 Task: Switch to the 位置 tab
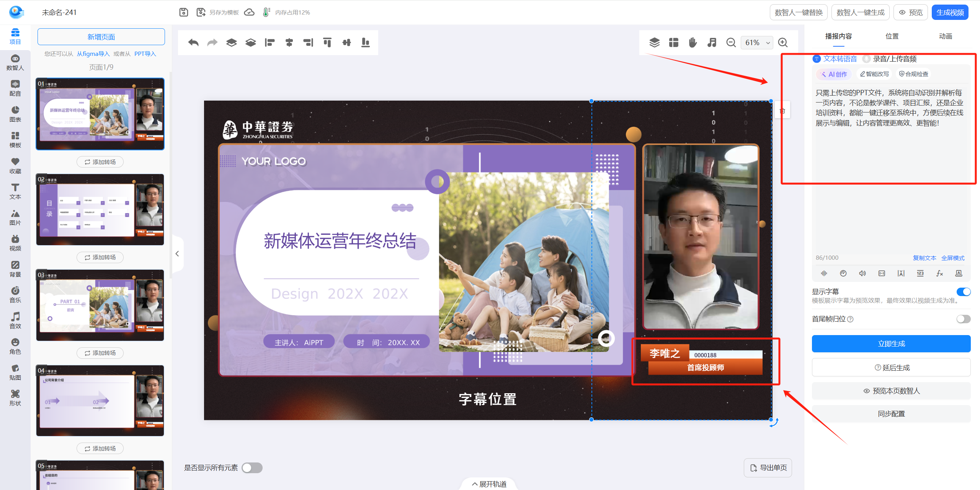coord(892,36)
